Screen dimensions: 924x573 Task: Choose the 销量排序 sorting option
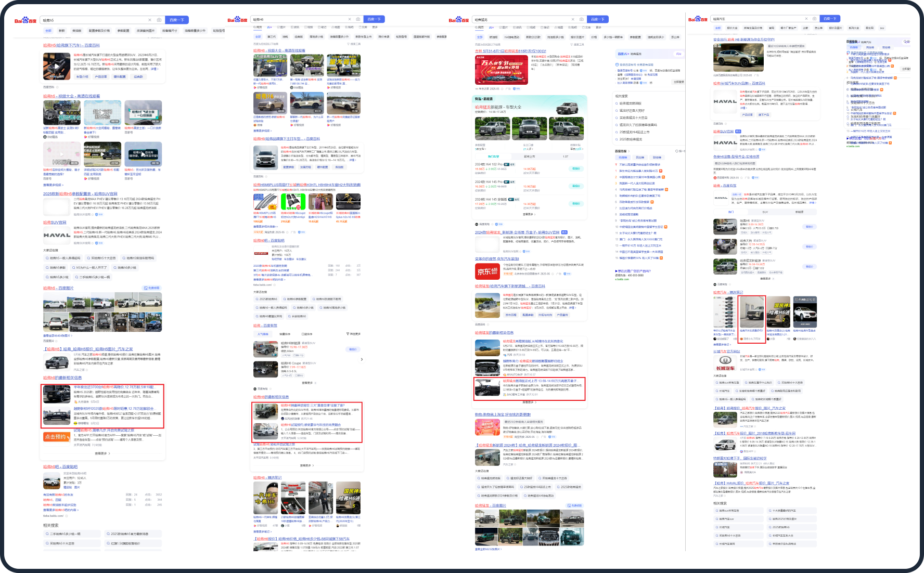click(285, 334)
